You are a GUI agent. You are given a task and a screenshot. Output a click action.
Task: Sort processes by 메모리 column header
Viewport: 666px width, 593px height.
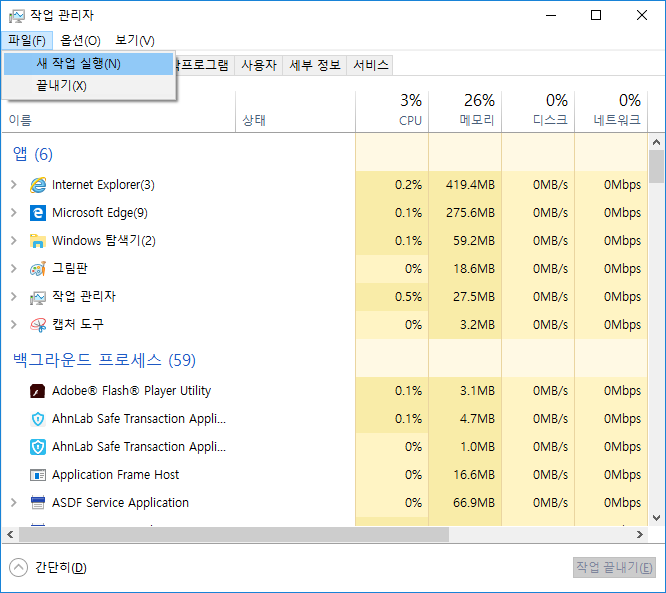coord(465,112)
